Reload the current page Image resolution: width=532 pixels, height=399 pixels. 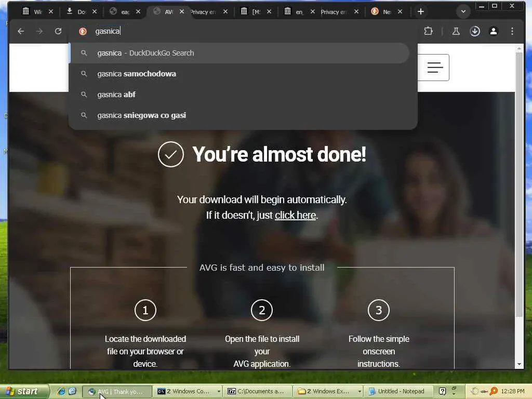point(58,31)
